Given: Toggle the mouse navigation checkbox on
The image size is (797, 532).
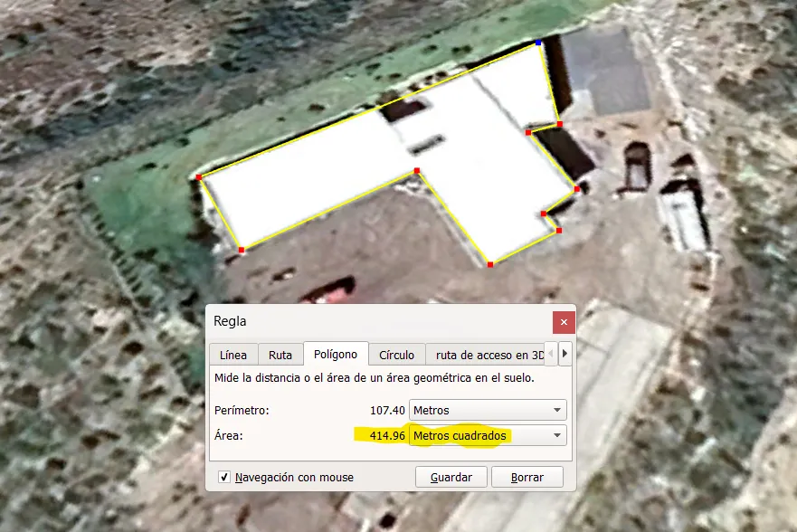Looking at the screenshot, I should (223, 477).
